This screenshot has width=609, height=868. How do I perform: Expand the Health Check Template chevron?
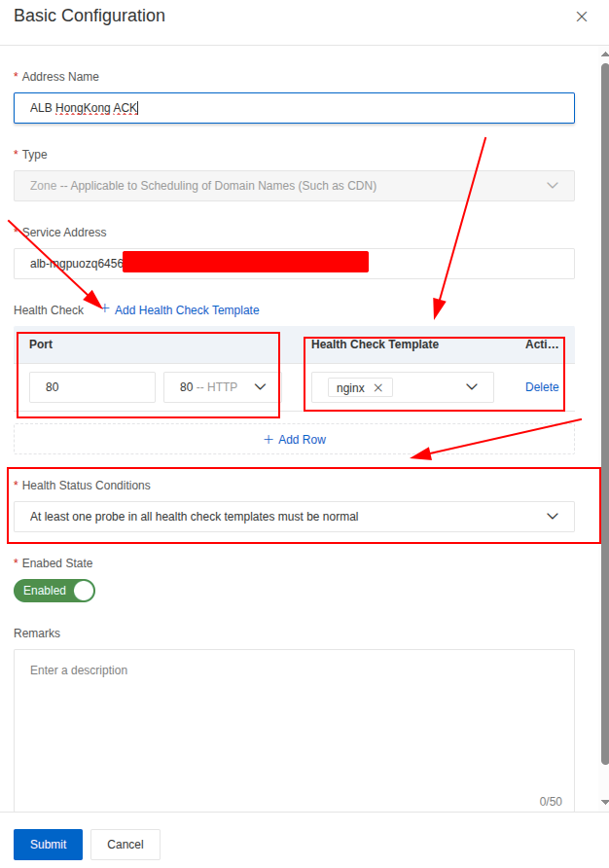472,387
